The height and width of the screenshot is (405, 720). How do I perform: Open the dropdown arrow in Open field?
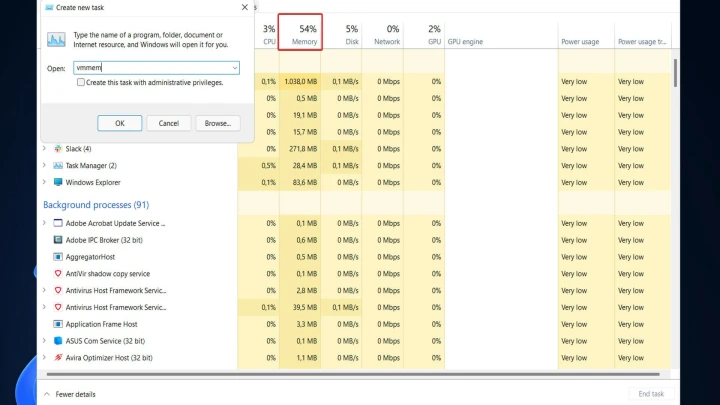click(x=235, y=68)
